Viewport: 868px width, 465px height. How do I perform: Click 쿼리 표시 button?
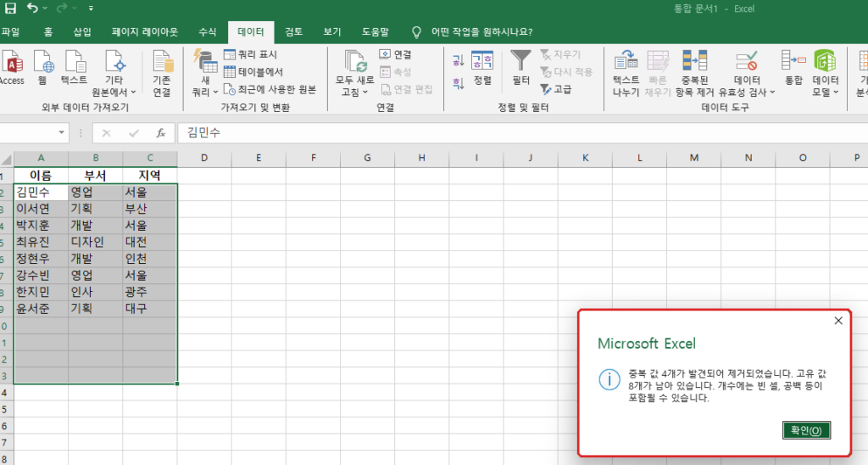click(250, 54)
